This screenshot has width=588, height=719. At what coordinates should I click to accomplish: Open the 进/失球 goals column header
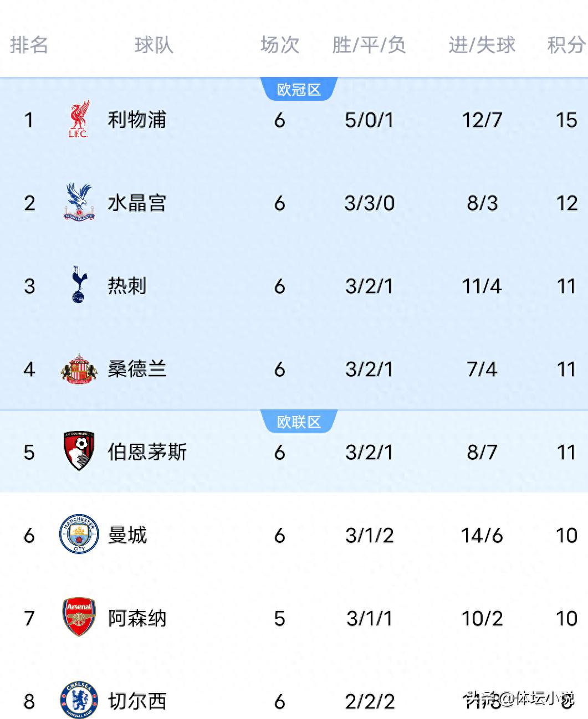[481, 46]
